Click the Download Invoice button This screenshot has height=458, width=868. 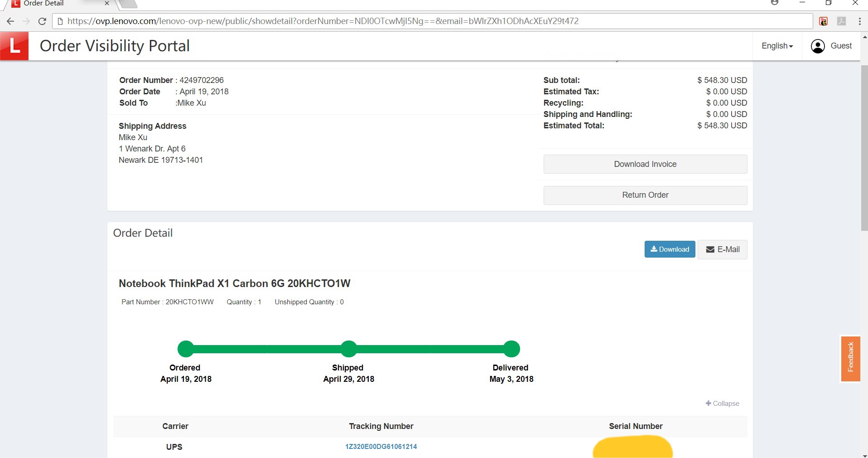tap(645, 164)
